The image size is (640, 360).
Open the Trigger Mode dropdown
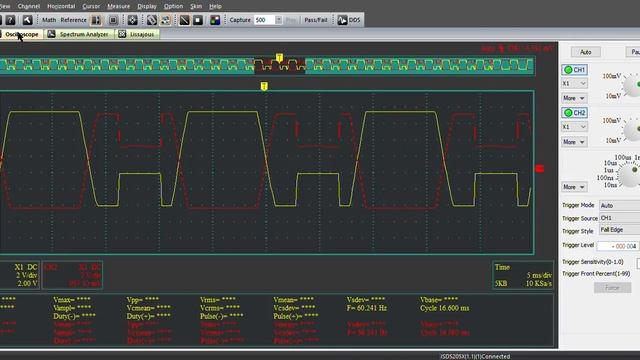point(619,205)
